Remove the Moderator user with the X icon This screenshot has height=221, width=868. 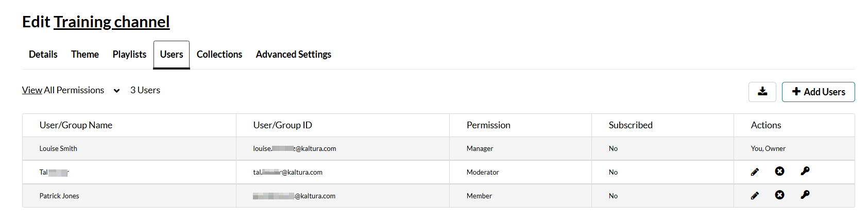tap(779, 171)
